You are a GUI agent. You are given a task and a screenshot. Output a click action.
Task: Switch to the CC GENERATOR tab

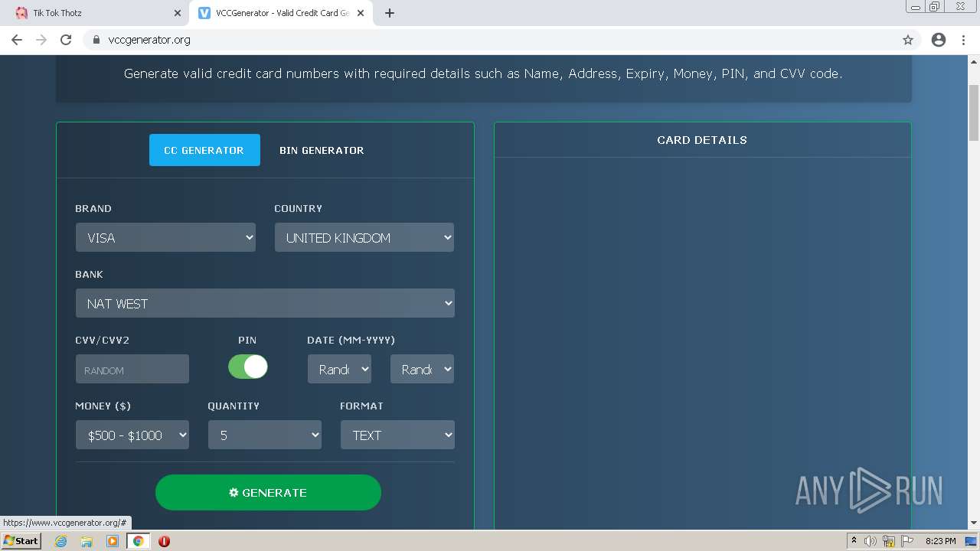tap(204, 150)
